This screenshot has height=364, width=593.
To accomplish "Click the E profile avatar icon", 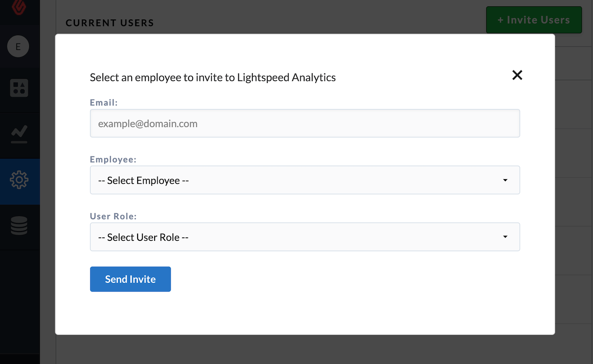I will [x=18, y=47].
